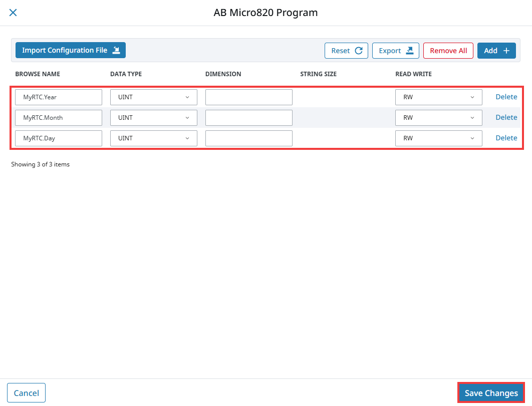The height and width of the screenshot is (406, 532).
Task: Delete the MyRTC.Month row
Action: [506, 117]
